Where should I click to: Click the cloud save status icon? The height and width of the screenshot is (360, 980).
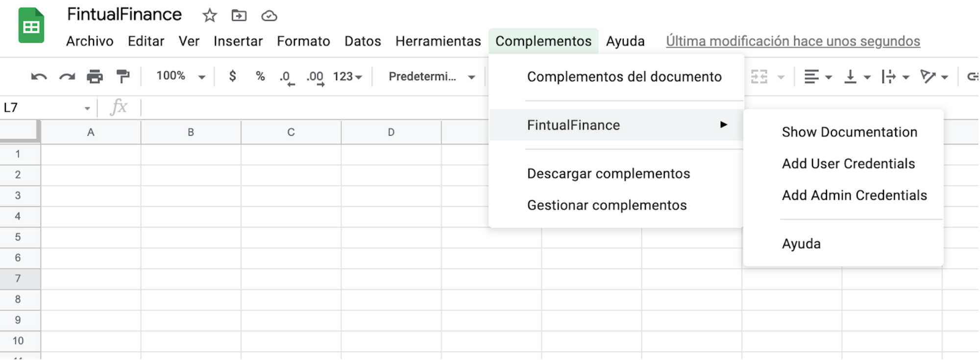(x=269, y=16)
